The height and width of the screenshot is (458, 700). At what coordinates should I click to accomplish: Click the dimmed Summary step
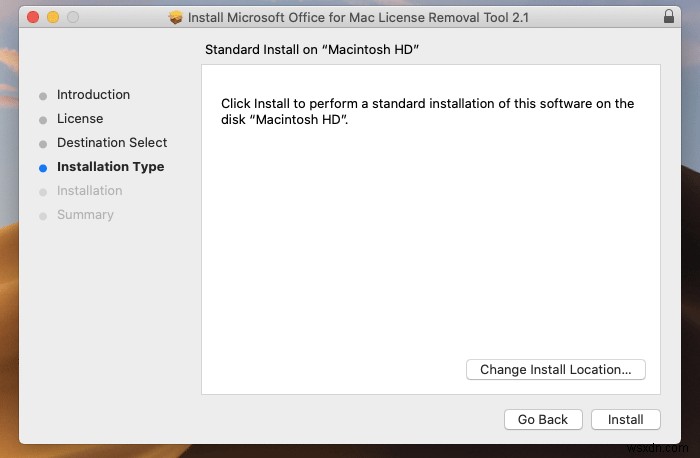(x=85, y=215)
